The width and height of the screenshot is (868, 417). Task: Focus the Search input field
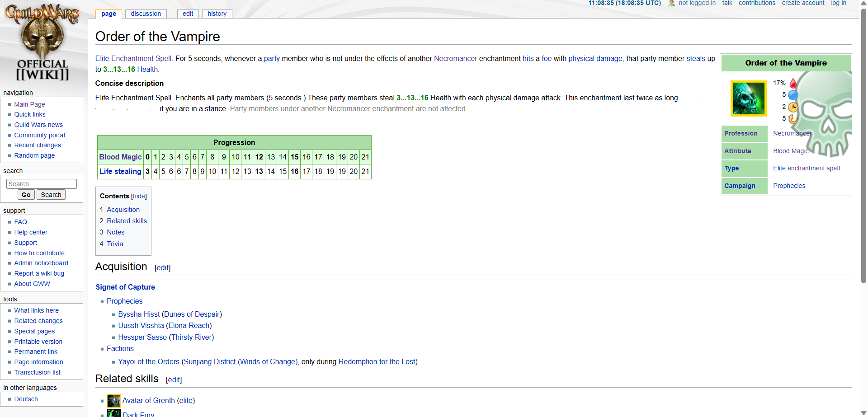pyautogui.click(x=42, y=184)
